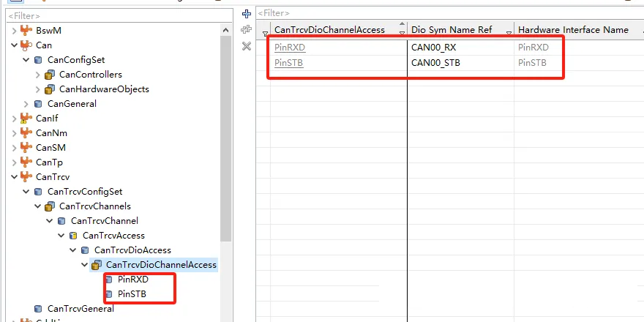Click the tree vertical scrollbar thumb

click(226, 139)
